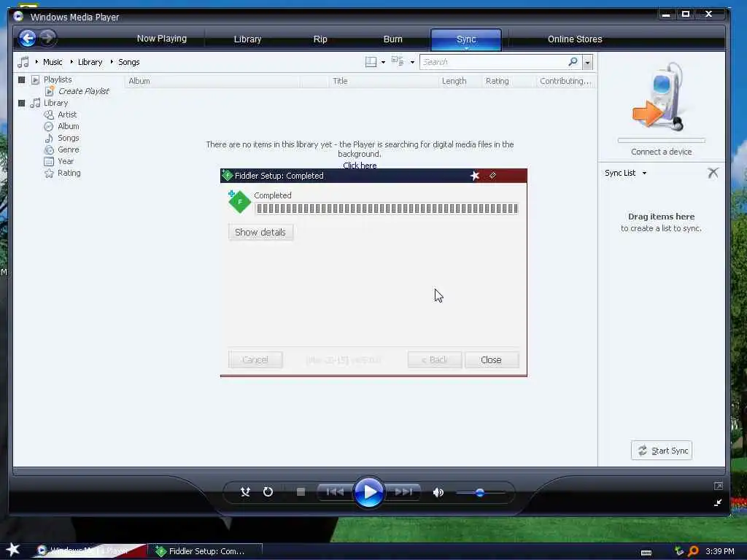Open the search options dropdown
This screenshot has width=747, height=560.
pos(587,63)
